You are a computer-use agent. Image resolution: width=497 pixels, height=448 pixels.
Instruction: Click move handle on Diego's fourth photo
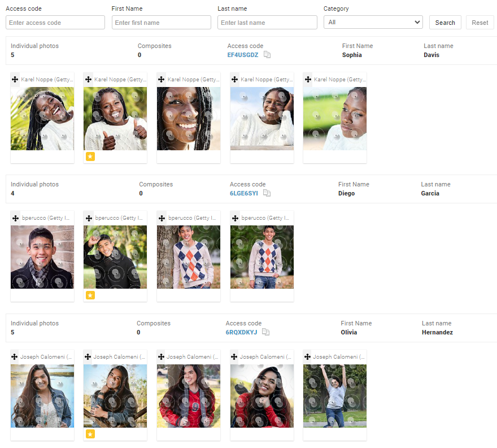pyautogui.click(x=235, y=218)
